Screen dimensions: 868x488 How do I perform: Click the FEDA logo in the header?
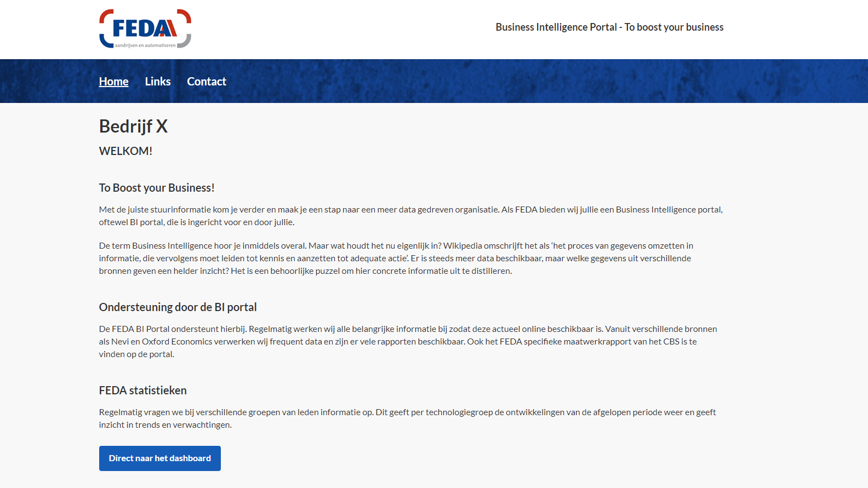145,28
